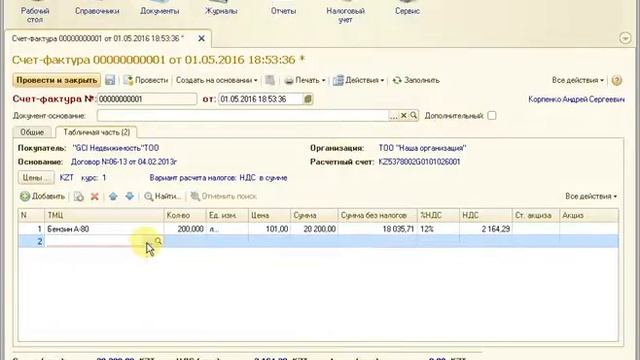Screen dimensions: 640x360
Task: Open the calendar picker in date field
Action: [308, 99]
